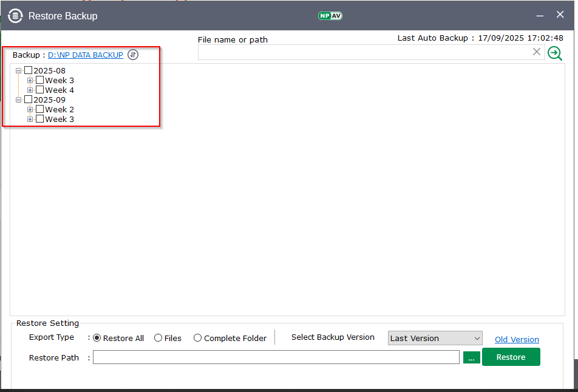Viewport: 578px width, 392px height.
Task: Open the Select Backup Version dropdown
Action: (435, 338)
